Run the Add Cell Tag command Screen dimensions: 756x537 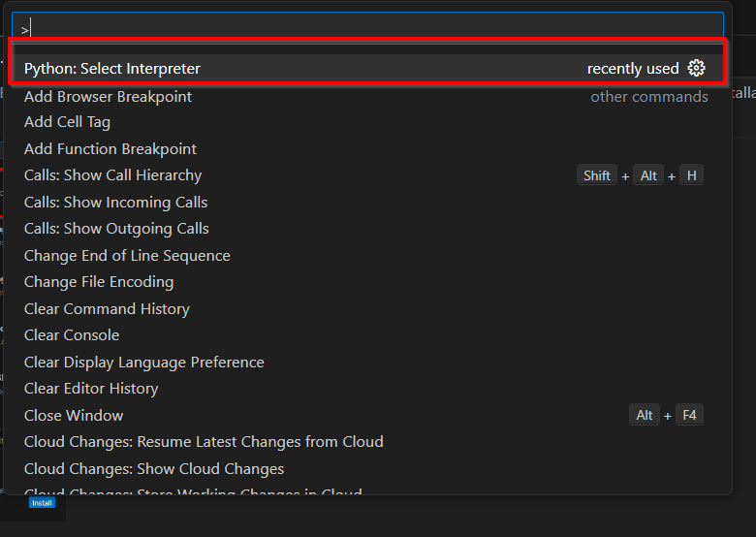pyautogui.click(x=367, y=122)
